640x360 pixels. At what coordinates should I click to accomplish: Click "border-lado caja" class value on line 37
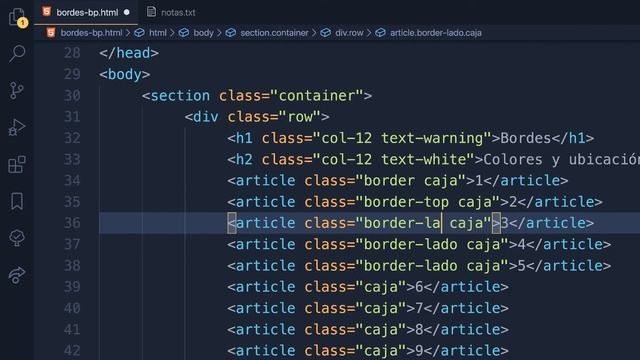(432, 244)
